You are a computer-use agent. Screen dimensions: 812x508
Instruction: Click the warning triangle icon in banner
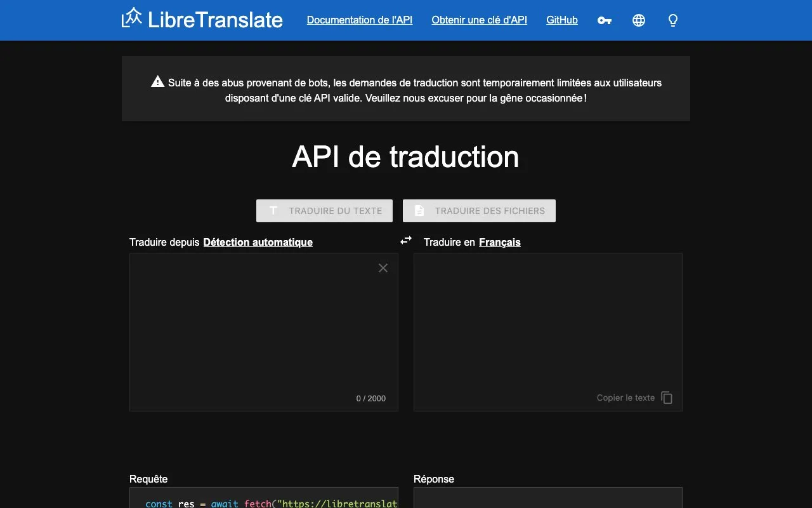click(158, 82)
